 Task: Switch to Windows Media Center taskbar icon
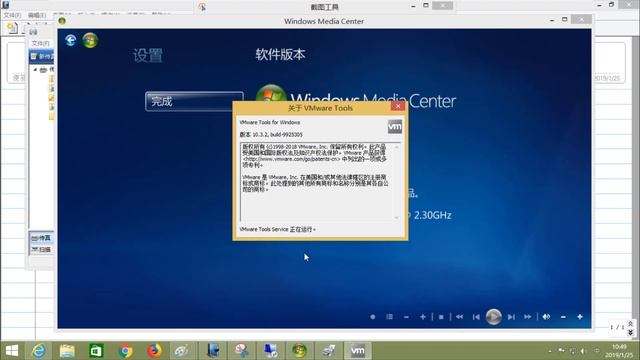pyautogui.click(x=299, y=351)
